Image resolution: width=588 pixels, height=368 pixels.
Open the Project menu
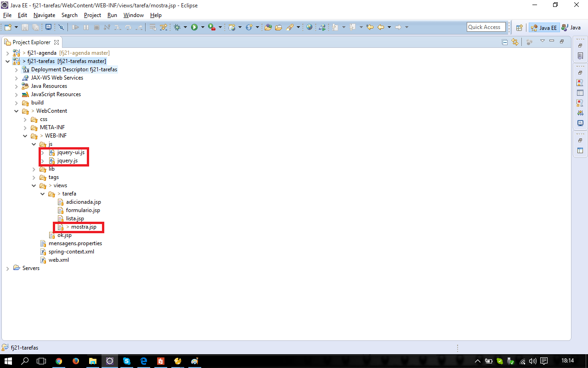coord(92,15)
